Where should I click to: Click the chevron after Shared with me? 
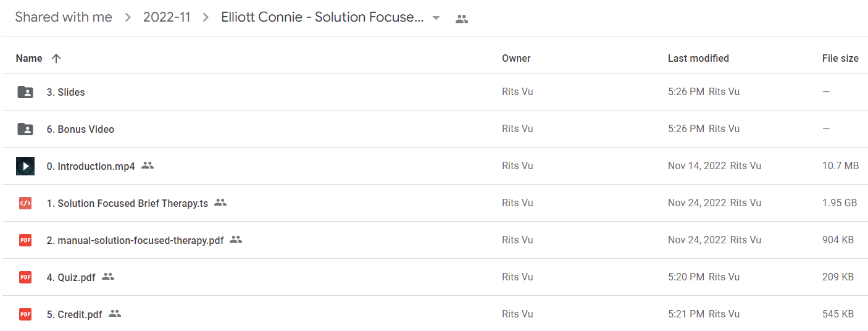pos(128,18)
